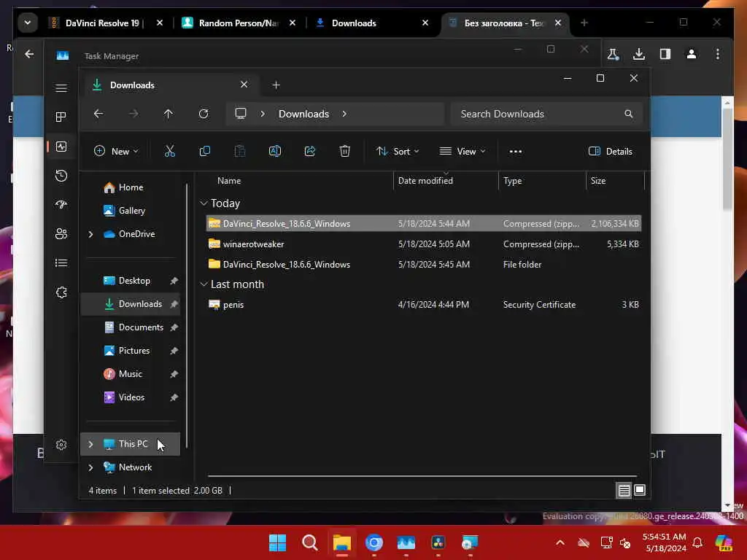Show hidden system tray icons
This screenshot has height=560, width=747.
click(x=560, y=542)
